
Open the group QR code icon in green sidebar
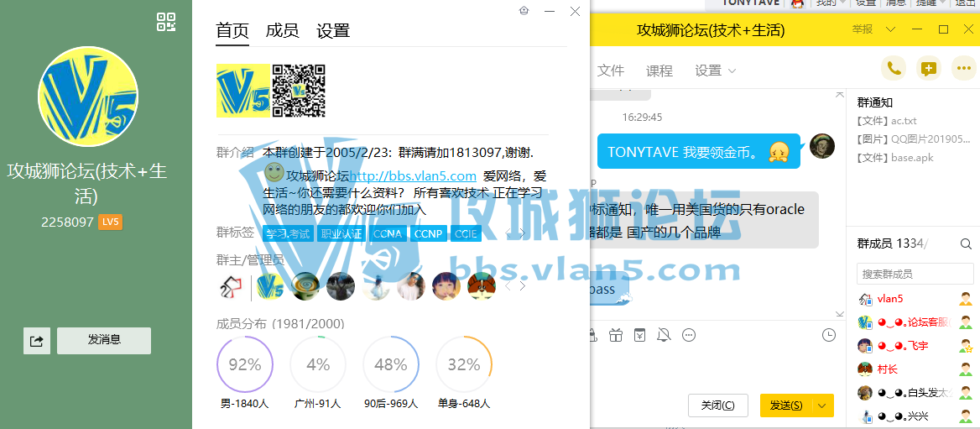click(165, 22)
